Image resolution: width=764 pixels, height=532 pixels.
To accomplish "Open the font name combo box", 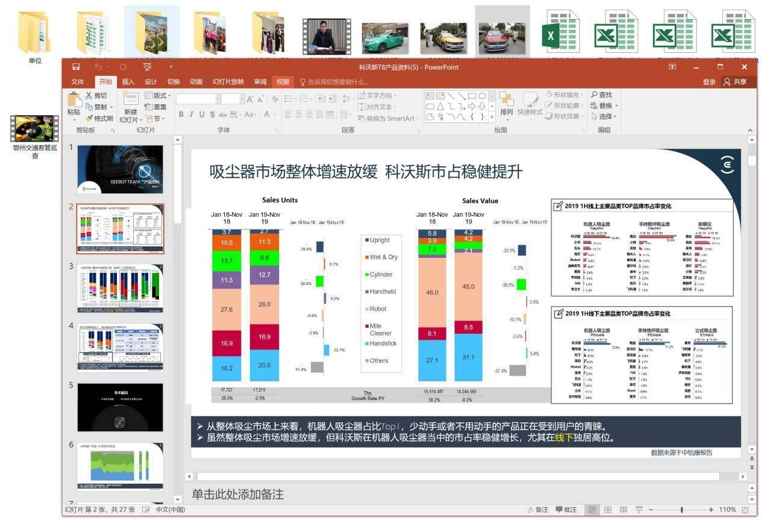I will (x=197, y=99).
